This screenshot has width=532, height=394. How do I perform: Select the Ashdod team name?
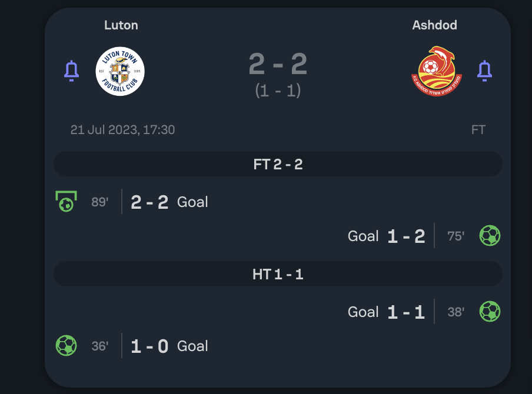(435, 25)
